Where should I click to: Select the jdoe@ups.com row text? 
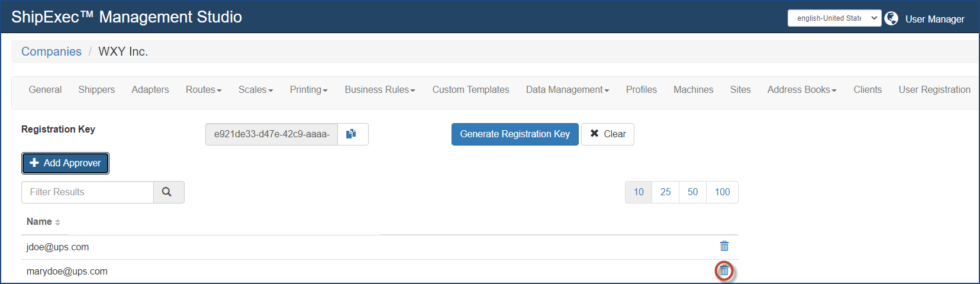(x=57, y=247)
